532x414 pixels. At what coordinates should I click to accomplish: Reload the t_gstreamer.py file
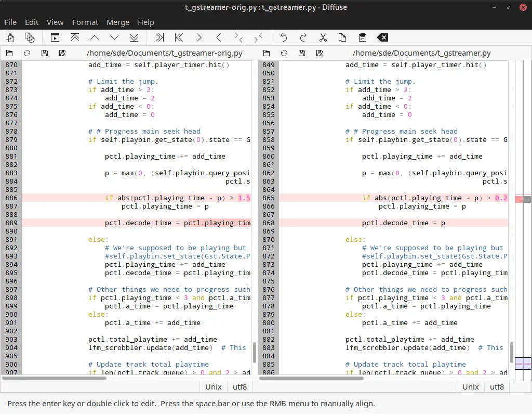coord(284,53)
